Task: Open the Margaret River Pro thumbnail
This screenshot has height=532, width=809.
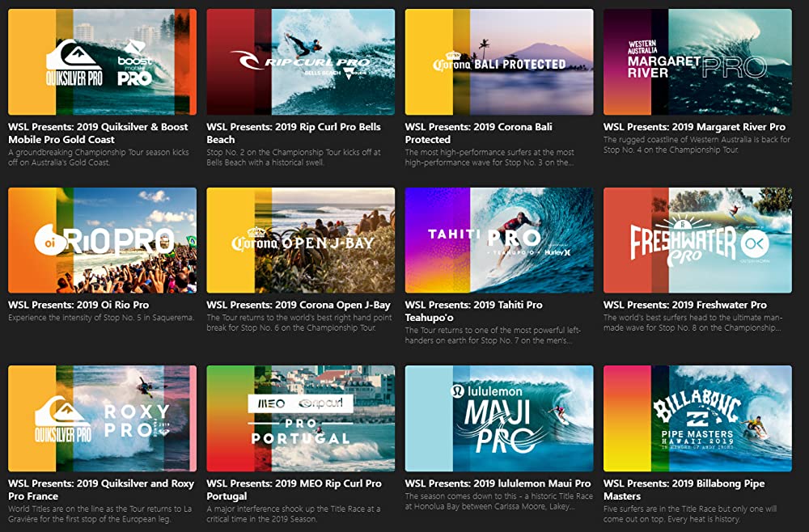Action: [x=697, y=62]
